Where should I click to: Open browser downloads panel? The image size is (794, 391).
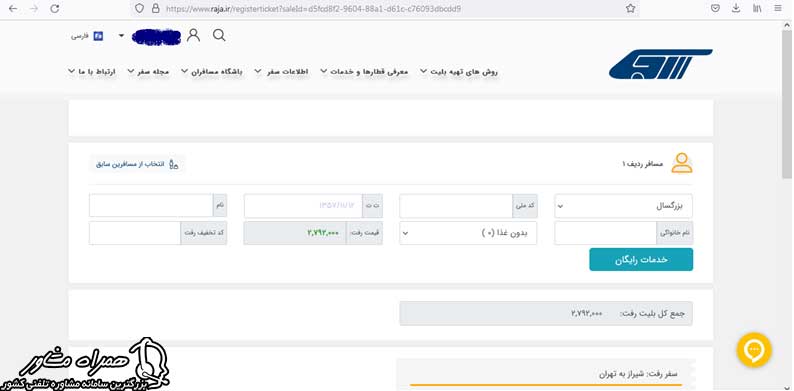click(736, 9)
